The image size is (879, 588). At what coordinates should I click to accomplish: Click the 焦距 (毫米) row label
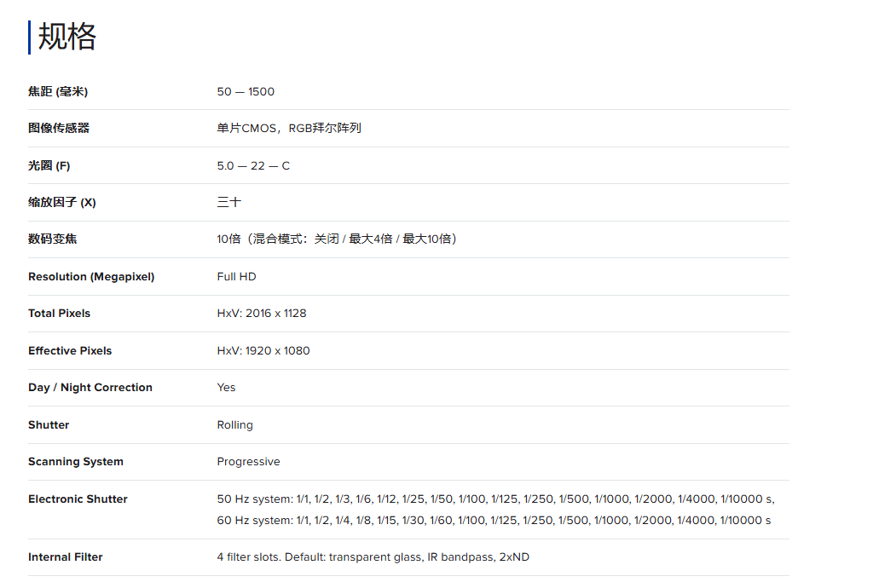point(58,91)
